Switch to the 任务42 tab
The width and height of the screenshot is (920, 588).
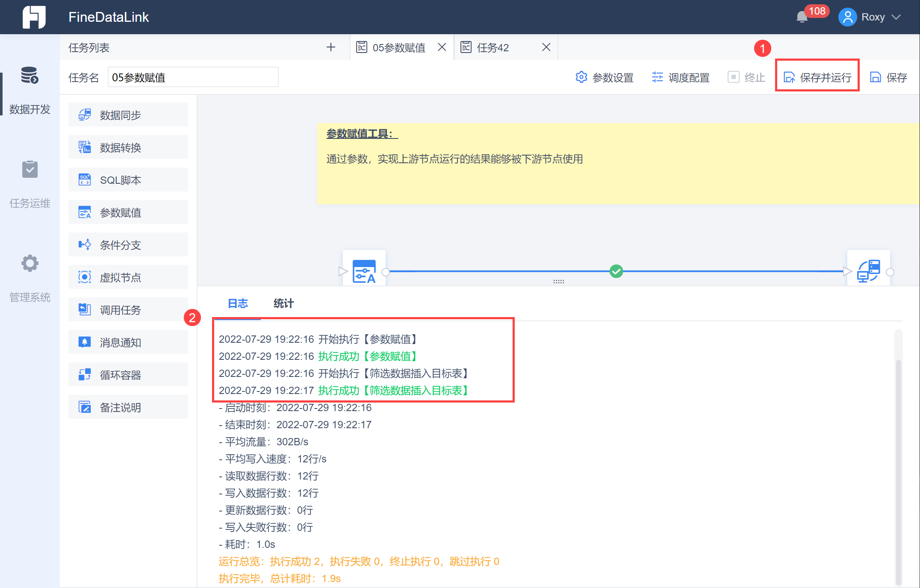pos(492,47)
